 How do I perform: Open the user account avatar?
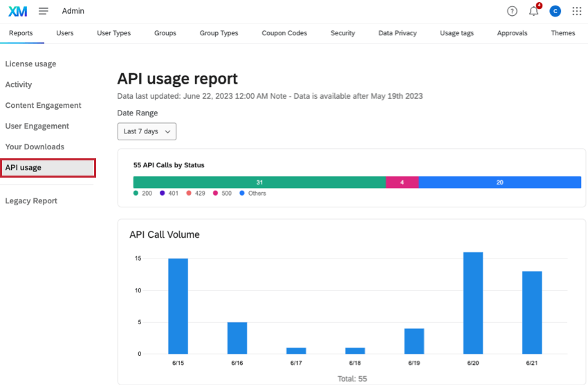[x=555, y=11]
